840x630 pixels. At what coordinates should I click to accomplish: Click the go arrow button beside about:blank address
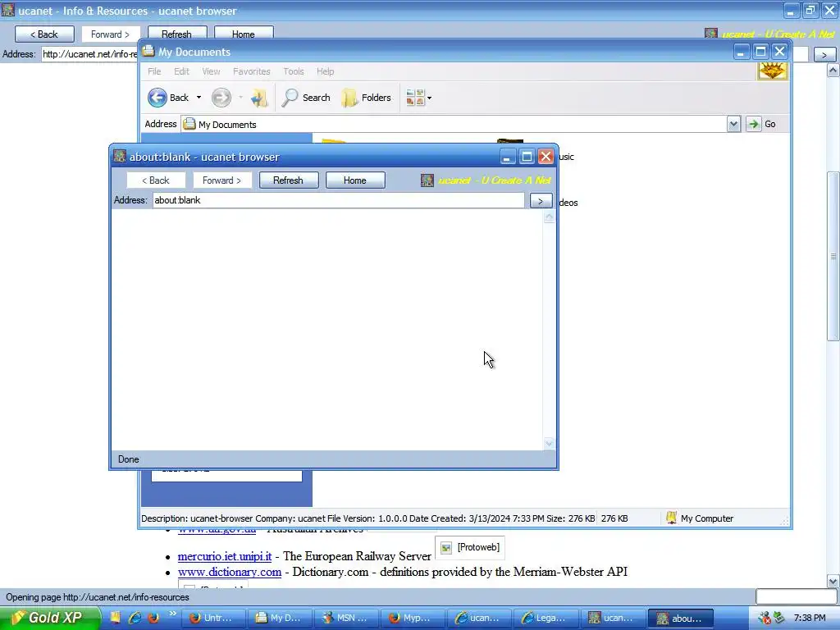tap(541, 201)
